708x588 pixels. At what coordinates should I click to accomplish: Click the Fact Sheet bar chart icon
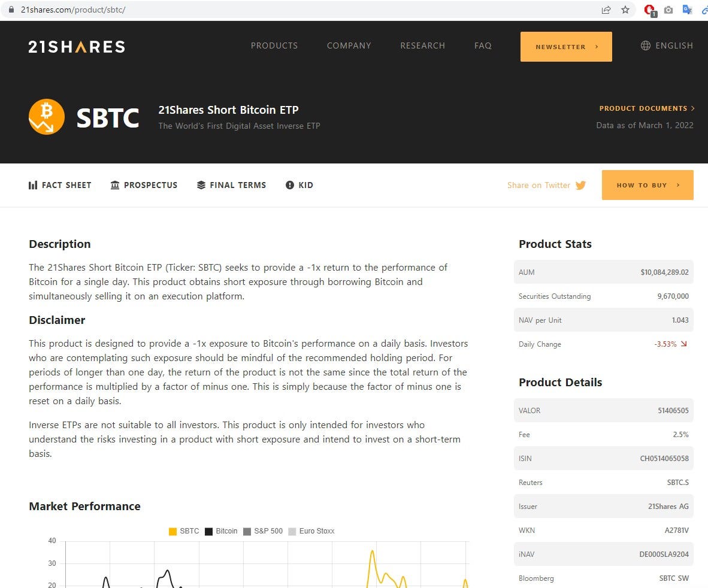(32, 185)
